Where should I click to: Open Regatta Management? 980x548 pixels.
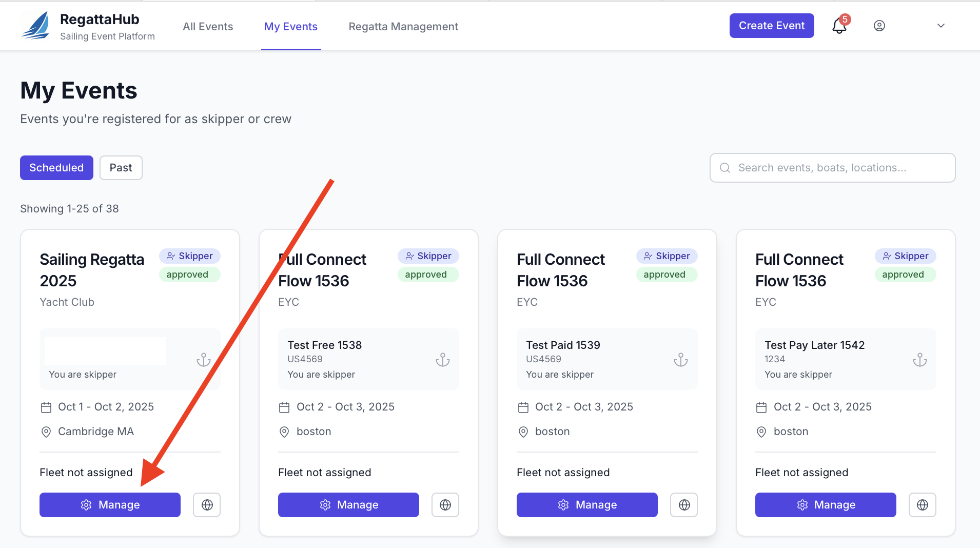click(x=403, y=26)
